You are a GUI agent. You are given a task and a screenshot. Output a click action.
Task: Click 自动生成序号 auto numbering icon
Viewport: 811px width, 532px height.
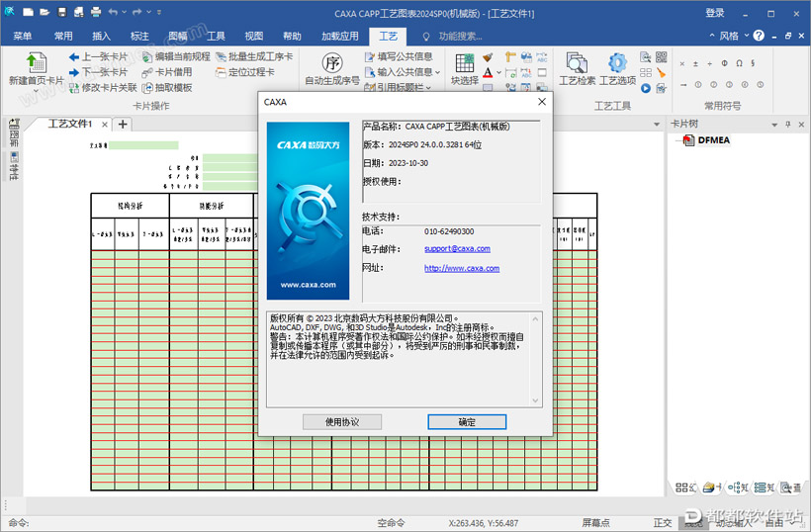332,63
